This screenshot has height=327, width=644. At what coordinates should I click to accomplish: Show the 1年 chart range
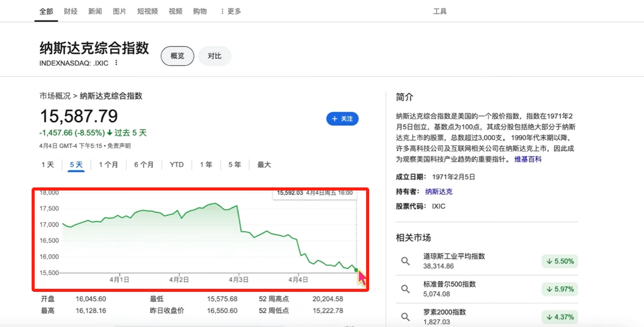[206, 165]
